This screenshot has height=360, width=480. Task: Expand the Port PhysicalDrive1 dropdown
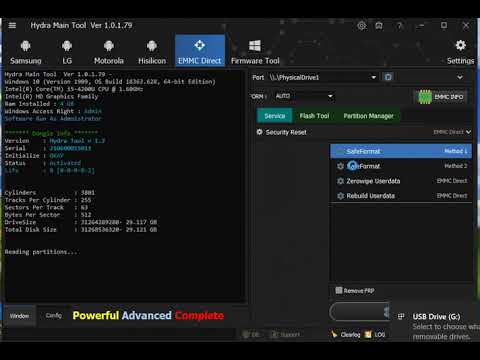point(373,77)
